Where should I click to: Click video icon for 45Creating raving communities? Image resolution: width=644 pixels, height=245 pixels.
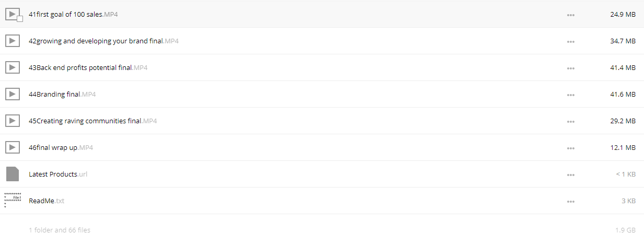click(x=13, y=121)
